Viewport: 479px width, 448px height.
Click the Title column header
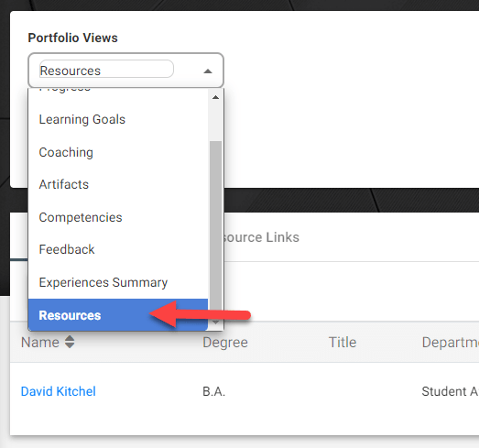(x=343, y=342)
